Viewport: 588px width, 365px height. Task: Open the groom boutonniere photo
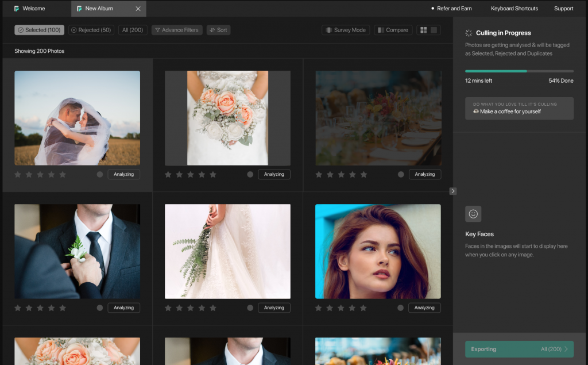point(78,251)
